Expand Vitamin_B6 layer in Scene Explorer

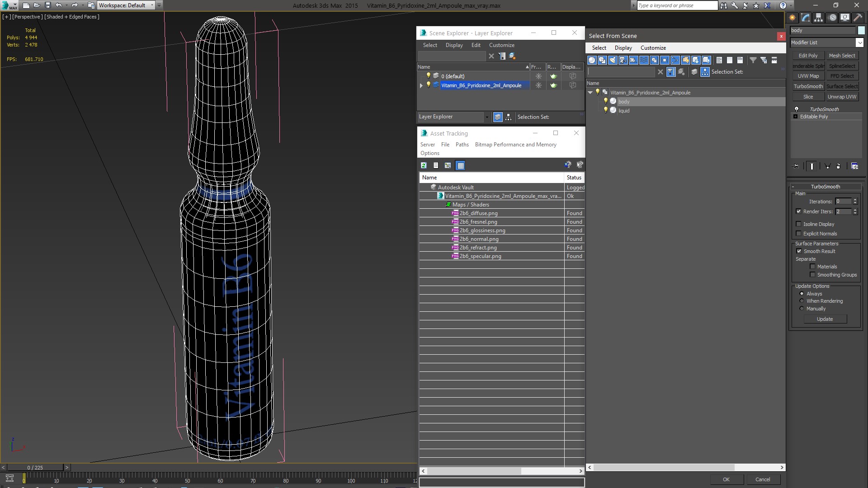pyautogui.click(x=421, y=85)
